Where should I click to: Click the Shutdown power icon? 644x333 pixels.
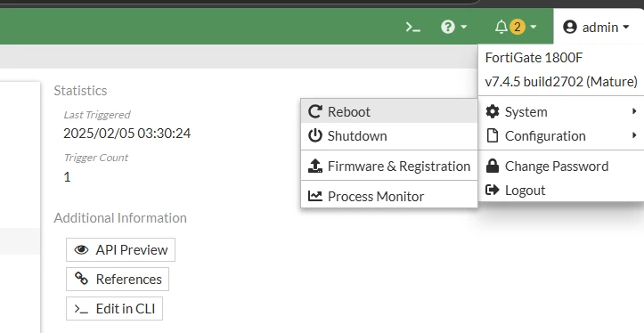point(315,135)
